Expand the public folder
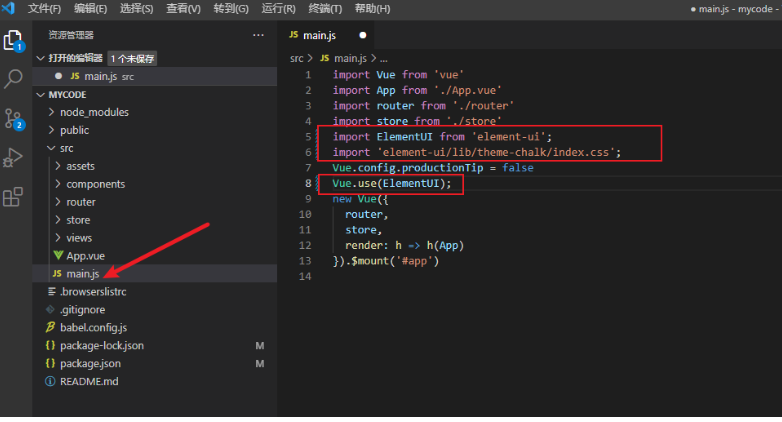 pos(155,130)
